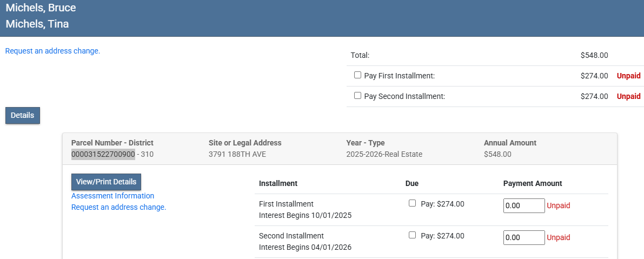The image size is (644, 259).
Task: Check the Pay Second Installment box in summary
Action: tap(357, 96)
